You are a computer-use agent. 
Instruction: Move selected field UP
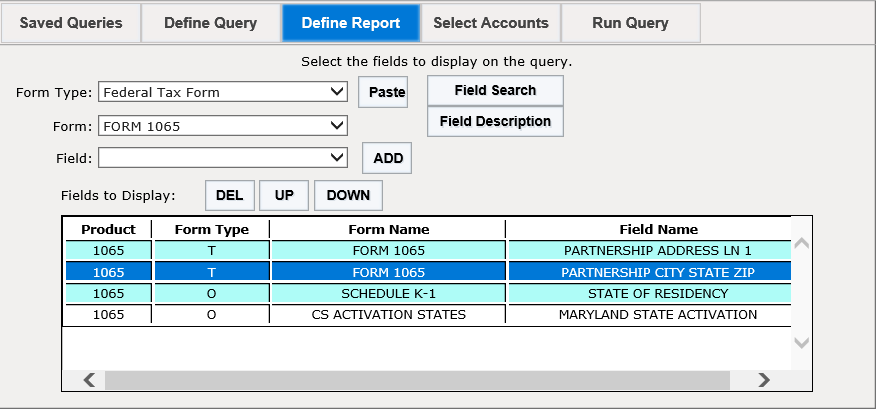tap(284, 196)
